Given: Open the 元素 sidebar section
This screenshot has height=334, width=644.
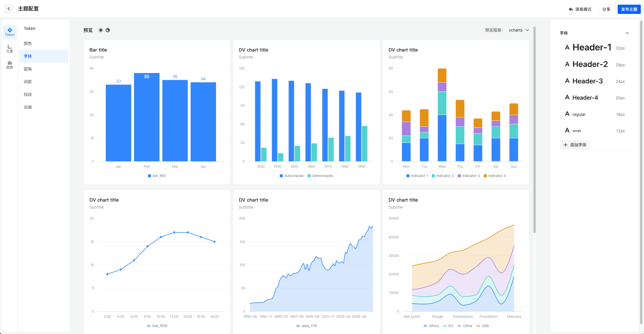Looking at the screenshot, I should point(10,48).
